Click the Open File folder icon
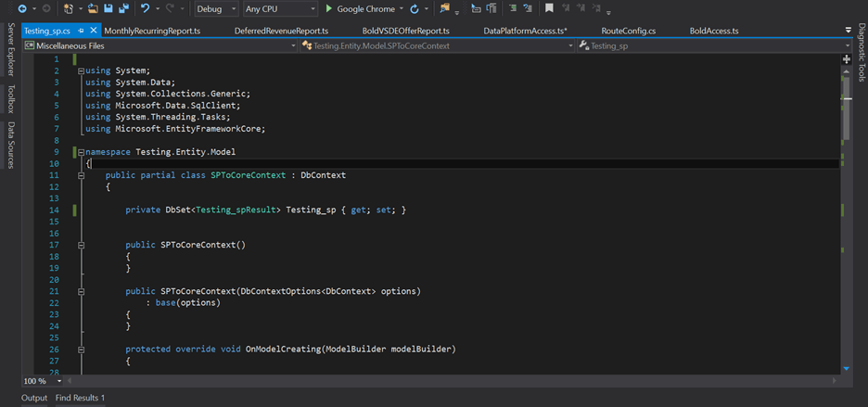Screen dimensions: 868x407 [92, 8]
